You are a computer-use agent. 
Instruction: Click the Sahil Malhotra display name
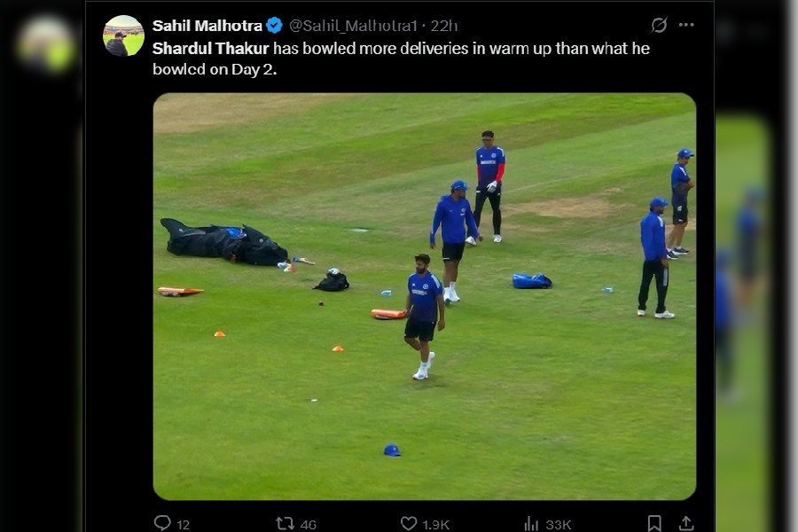[207, 26]
